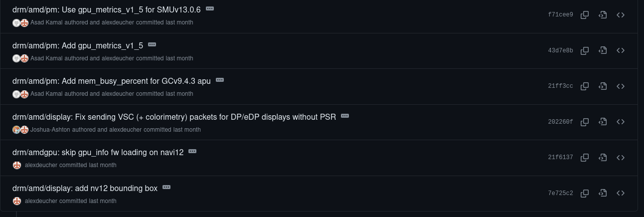Copy the SHA of commit 43d7e8b
This screenshot has width=644, height=217.
tap(585, 50)
